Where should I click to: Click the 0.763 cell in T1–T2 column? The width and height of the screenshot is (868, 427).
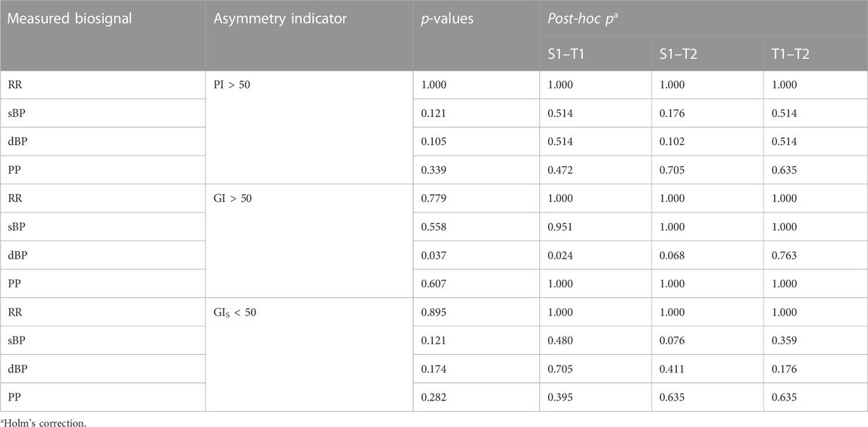pos(816,256)
